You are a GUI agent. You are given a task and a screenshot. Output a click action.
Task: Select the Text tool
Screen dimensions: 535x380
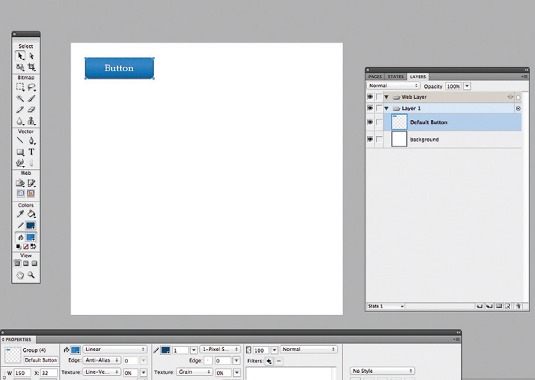click(31, 152)
